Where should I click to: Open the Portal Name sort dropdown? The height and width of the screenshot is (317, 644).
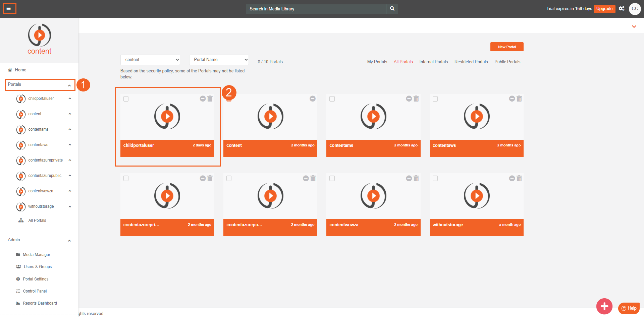pyautogui.click(x=219, y=60)
